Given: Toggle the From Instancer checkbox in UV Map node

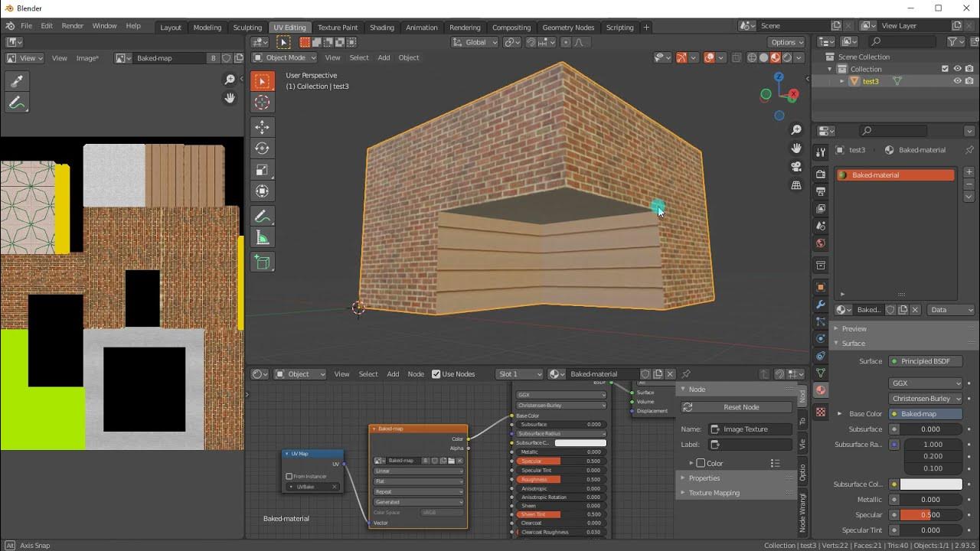Looking at the screenshot, I should (289, 476).
